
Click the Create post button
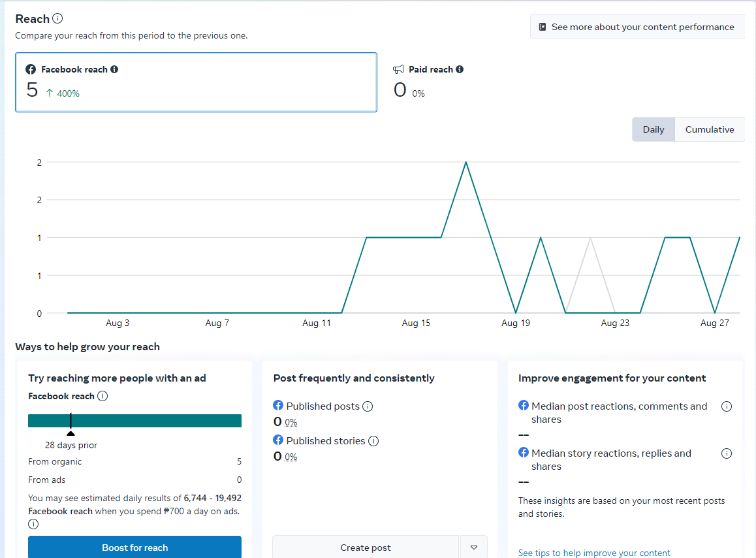(x=366, y=548)
